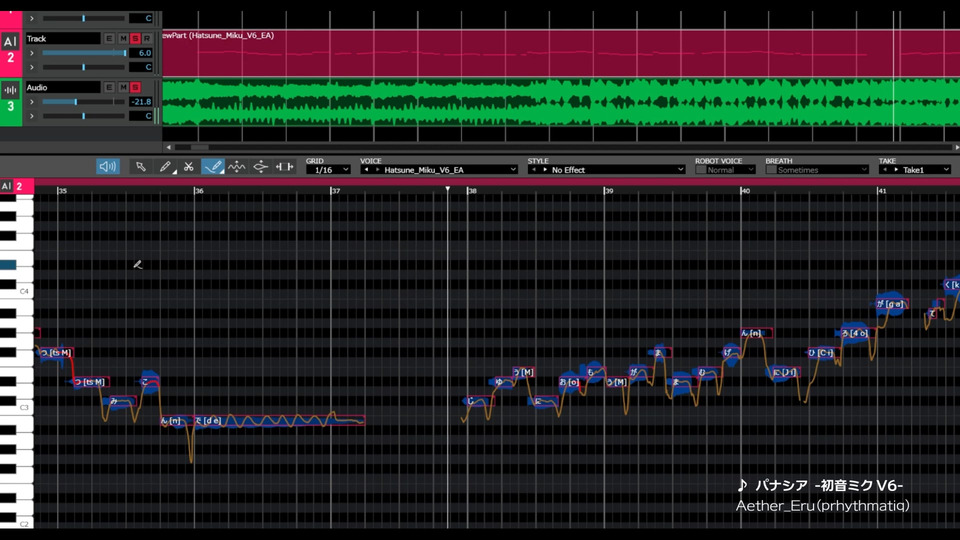
Task: Click the R record button on Track 2
Action: click(x=147, y=38)
